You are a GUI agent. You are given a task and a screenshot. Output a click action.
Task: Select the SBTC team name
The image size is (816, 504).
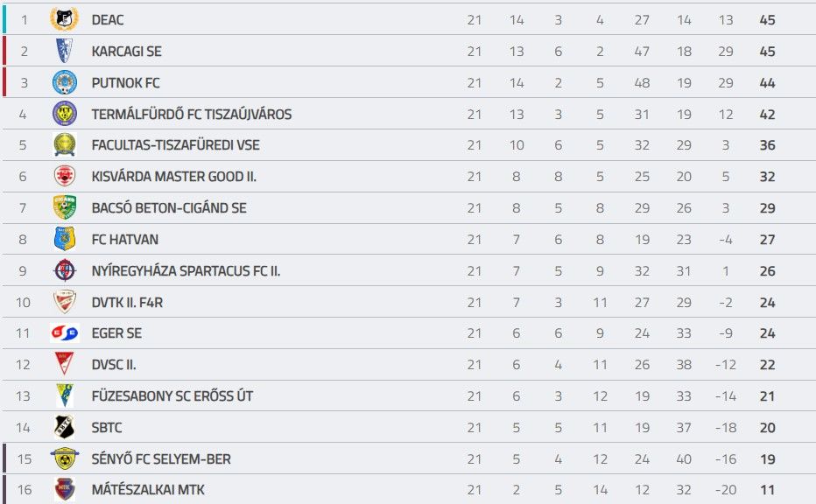coord(107,428)
